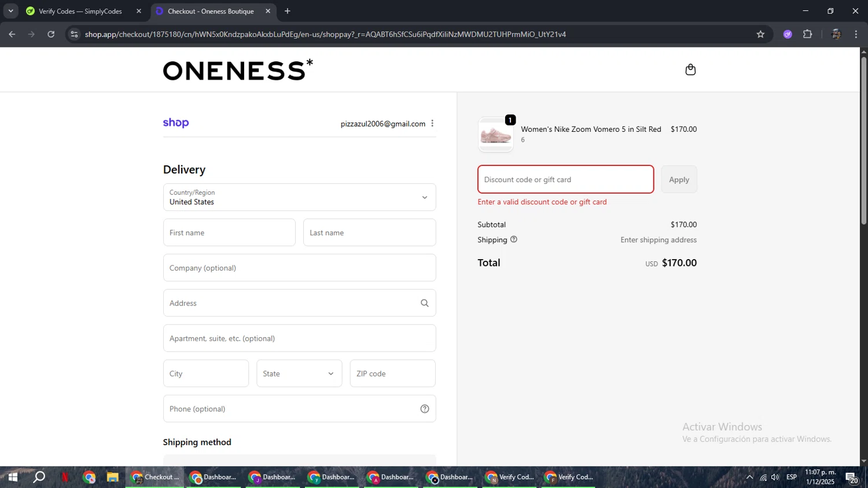Click the ESP input language indicator
This screenshot has width=868, height=488.
(791, 478)
